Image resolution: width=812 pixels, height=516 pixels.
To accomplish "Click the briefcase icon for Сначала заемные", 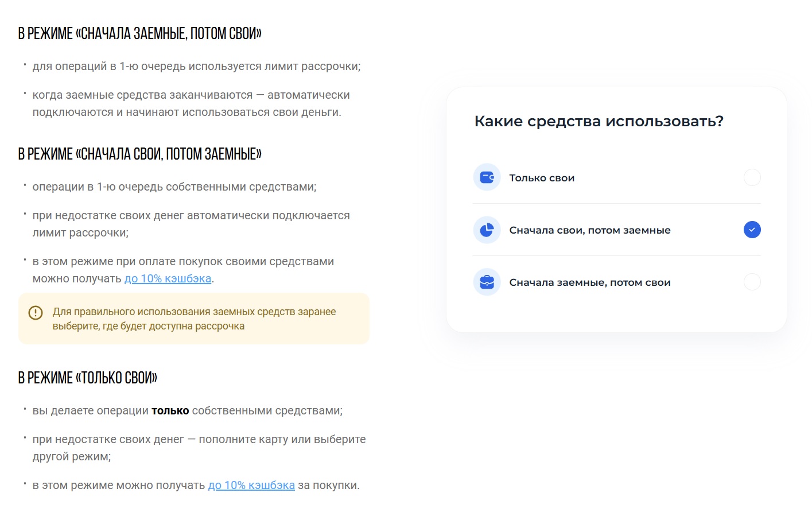I will tap(487, 282).
